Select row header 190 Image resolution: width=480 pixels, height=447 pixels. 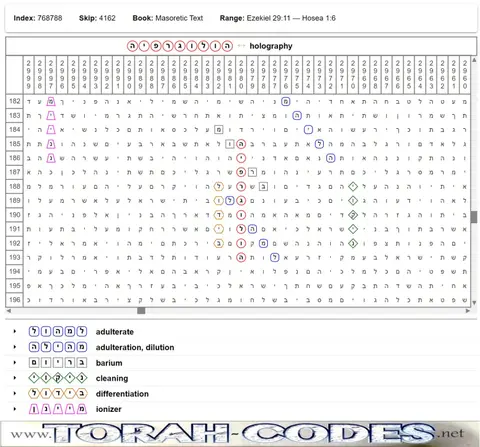click(x=14, y=215)
